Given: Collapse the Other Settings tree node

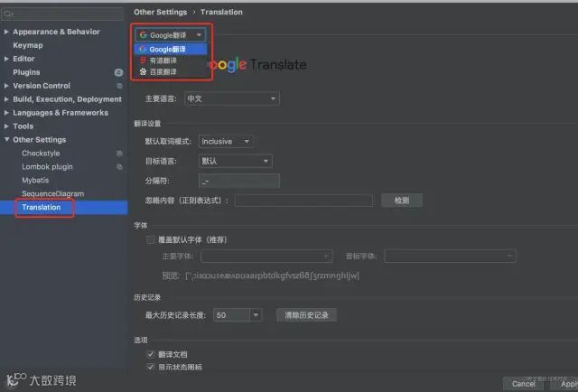Looking at the screenshot, I should click(6, 139).
